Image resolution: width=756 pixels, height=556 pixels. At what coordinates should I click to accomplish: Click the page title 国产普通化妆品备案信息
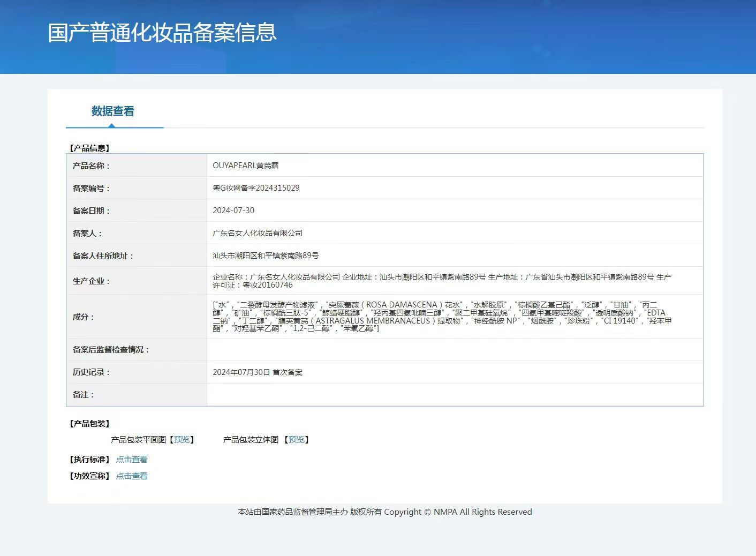[x=162, y=32]
